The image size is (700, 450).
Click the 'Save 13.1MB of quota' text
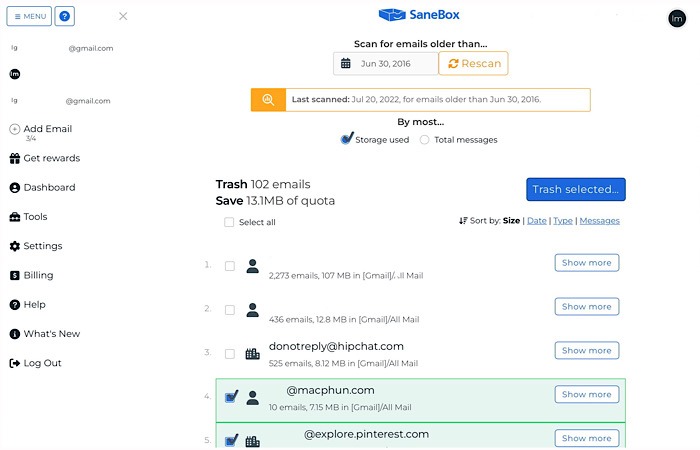275,201
